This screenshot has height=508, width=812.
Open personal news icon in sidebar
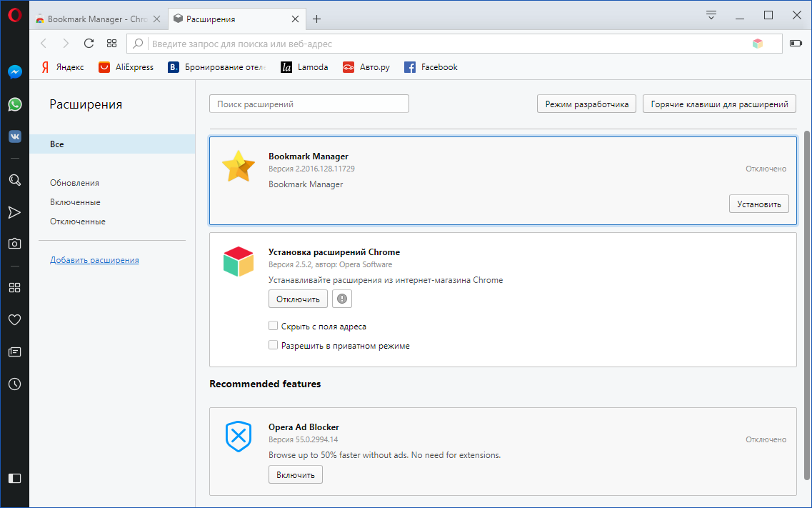tap(14, 352)
